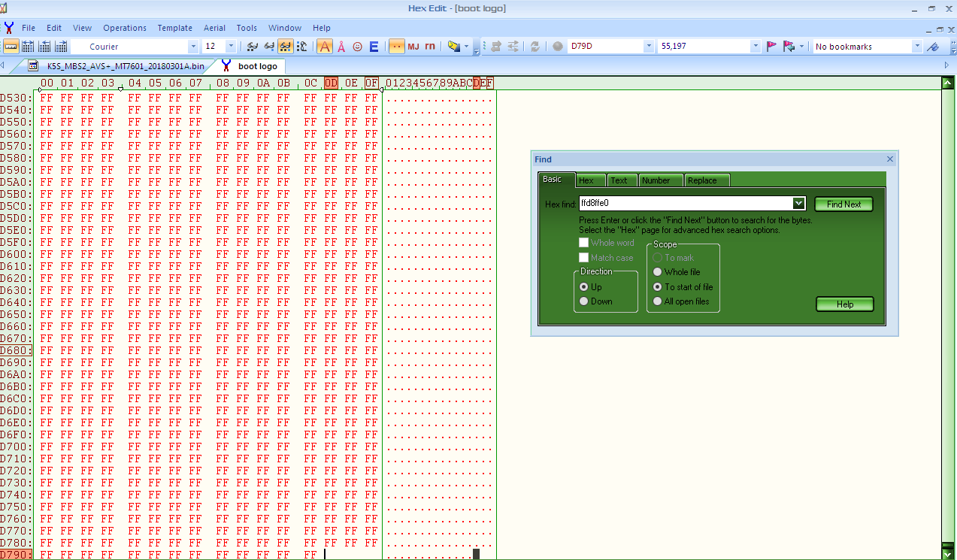
Task: Select the red A ASCII character set icon
Action: [x=323, y=46]
